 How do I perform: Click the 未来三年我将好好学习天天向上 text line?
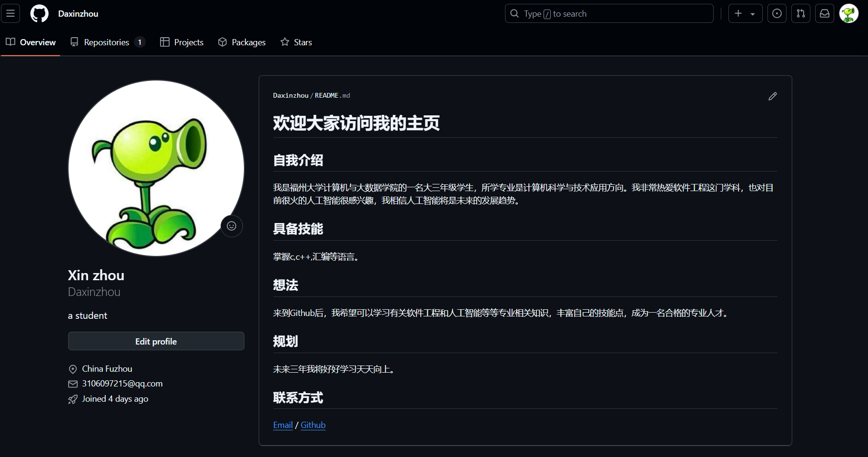click(334, 369)
